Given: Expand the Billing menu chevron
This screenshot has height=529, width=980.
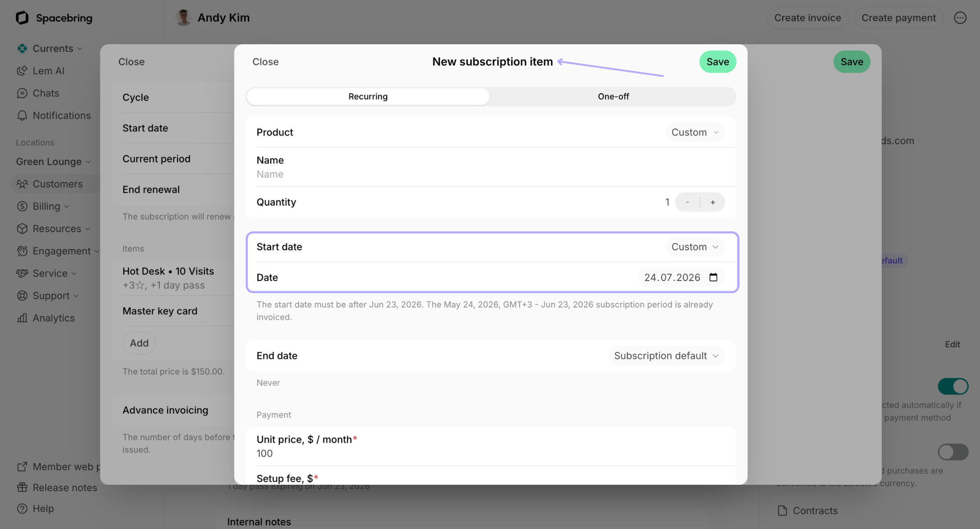Looking at the screenshot, I should [67, 207].
